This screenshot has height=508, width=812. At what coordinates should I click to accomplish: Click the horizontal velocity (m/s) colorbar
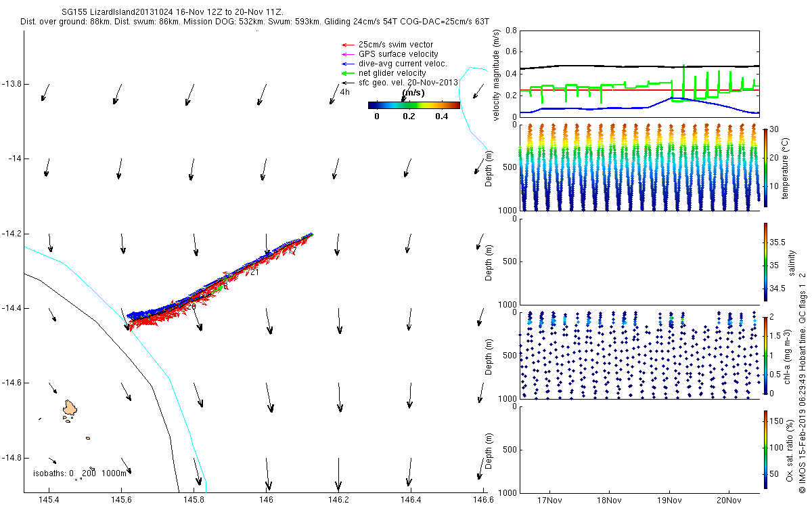pyautogui.click(x=414, y=105)
